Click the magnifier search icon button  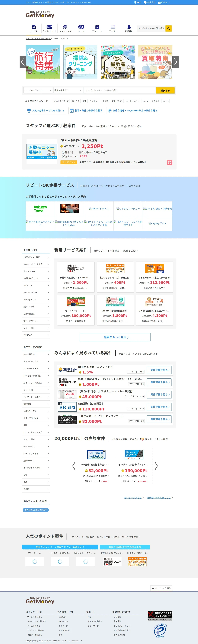(x=168, y=28)
